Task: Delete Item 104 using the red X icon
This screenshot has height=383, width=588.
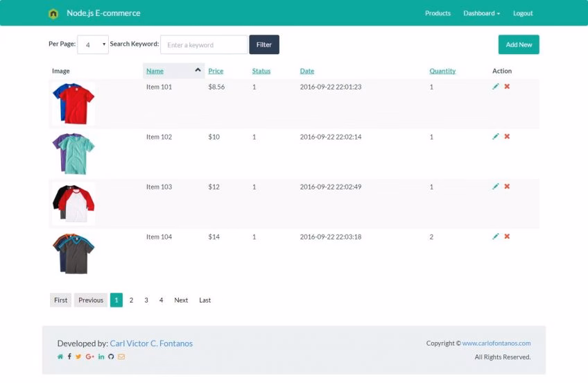Action: (x=507, y=237)
